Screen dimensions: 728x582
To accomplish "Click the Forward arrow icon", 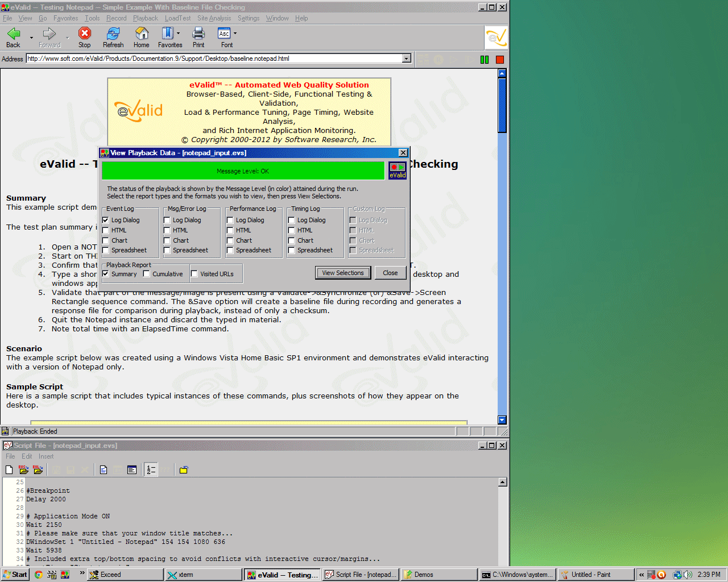I will point(49,34).
